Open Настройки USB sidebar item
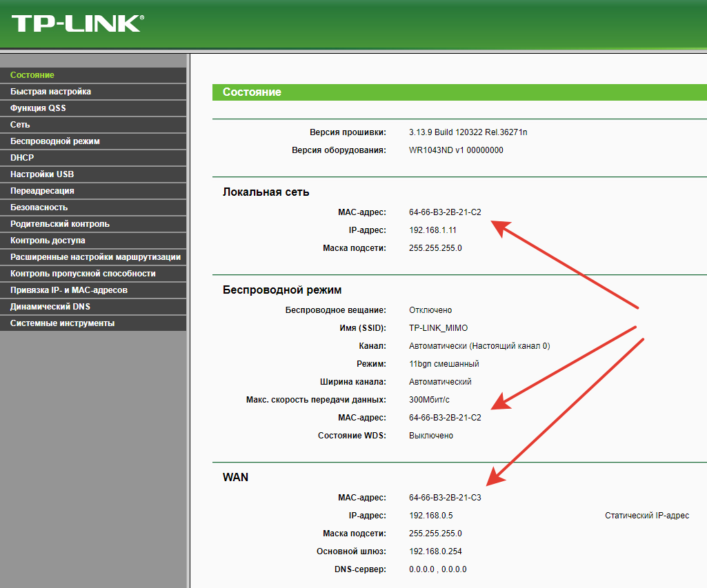Image resolution: width=707 pixels, height=588 pixels. pyautogui.click(x=42, y=174)
